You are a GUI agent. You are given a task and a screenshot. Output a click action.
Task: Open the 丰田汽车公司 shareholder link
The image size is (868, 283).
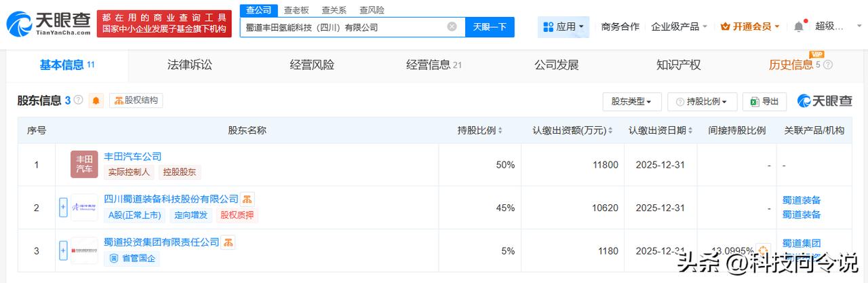point(132,156)
